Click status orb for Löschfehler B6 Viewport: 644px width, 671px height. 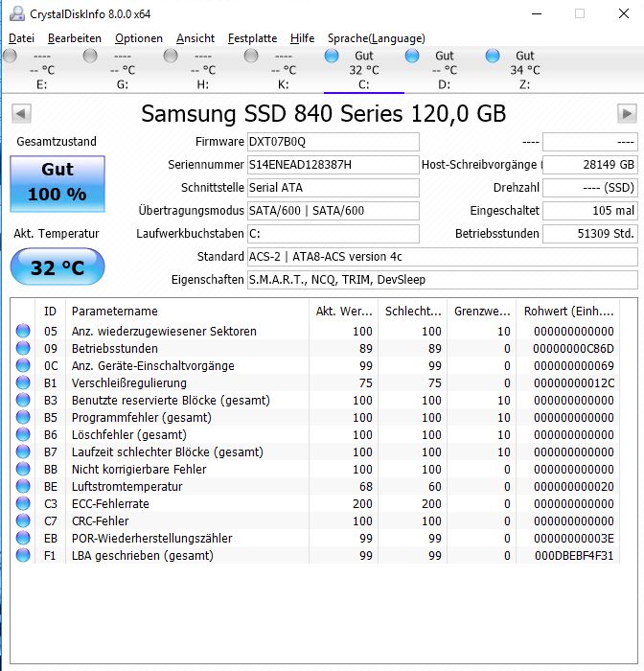tap(23, 434)
